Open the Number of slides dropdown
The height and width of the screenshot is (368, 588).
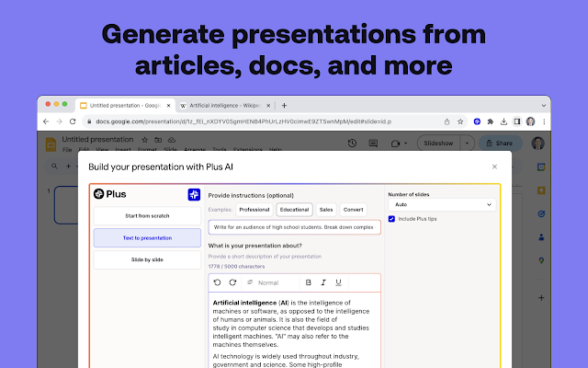tap(443, 204)
